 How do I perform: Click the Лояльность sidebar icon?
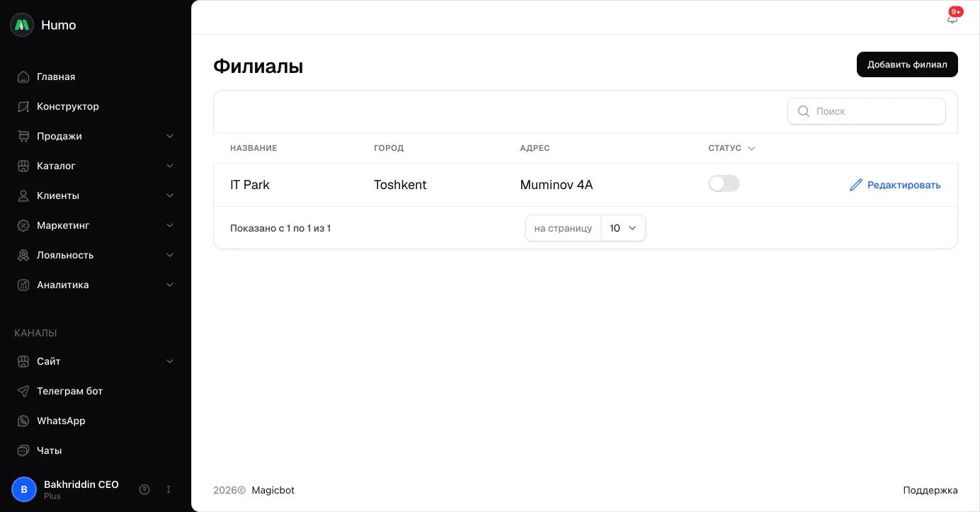[x=23, y=255]
